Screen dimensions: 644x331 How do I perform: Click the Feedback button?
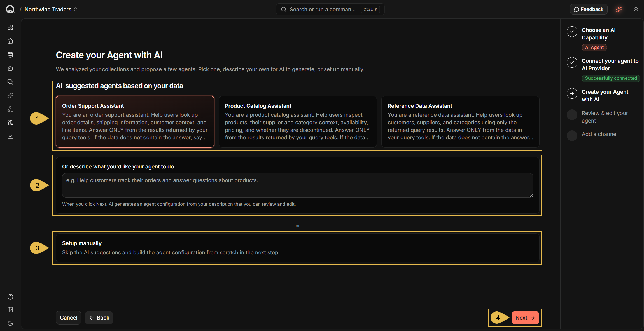click(589, 9)
